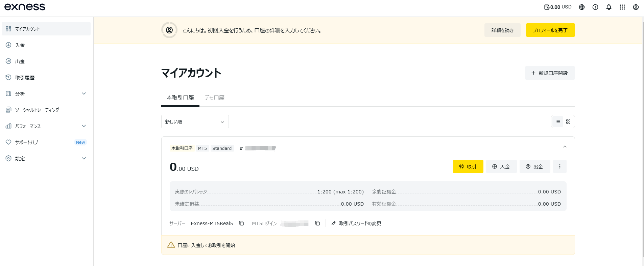
Task: Copy the MT5 login number
Action: 317,223
